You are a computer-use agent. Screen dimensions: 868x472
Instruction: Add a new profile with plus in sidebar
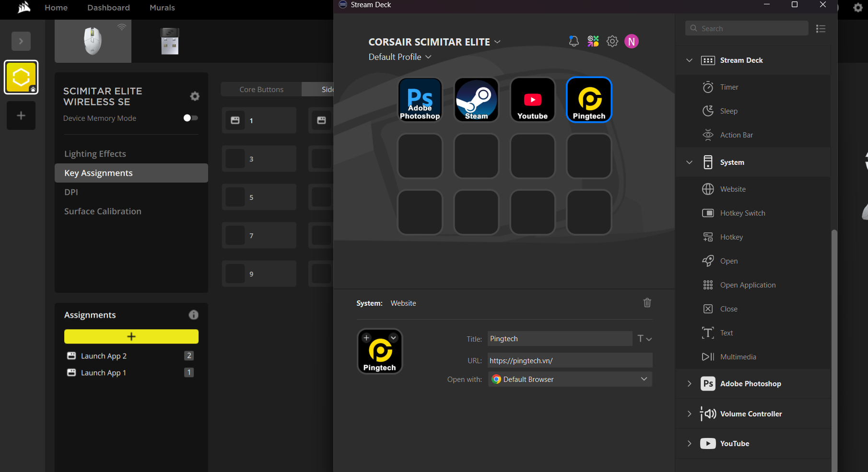(x=21, y=115)
